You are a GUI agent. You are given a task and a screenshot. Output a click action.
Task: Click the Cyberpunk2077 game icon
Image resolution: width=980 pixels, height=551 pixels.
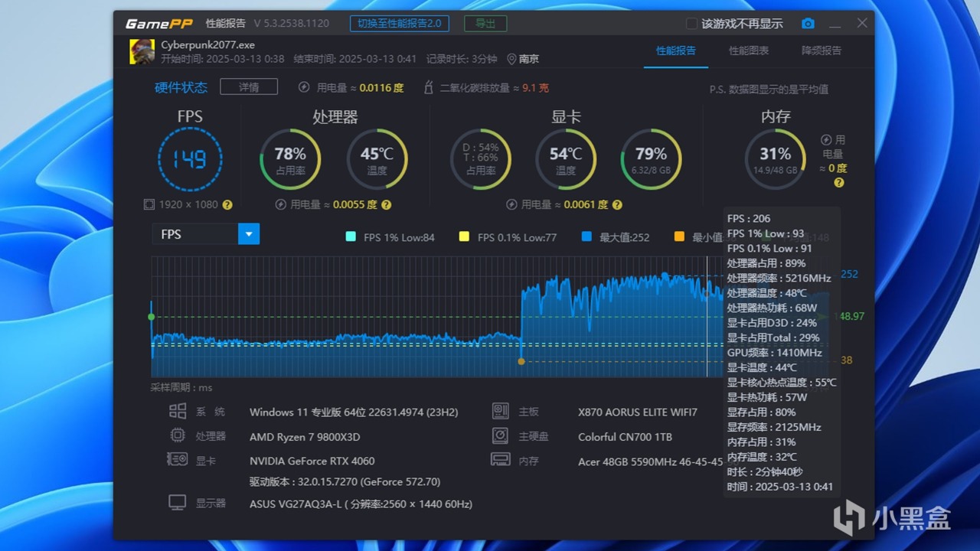[x=142, y=51]
